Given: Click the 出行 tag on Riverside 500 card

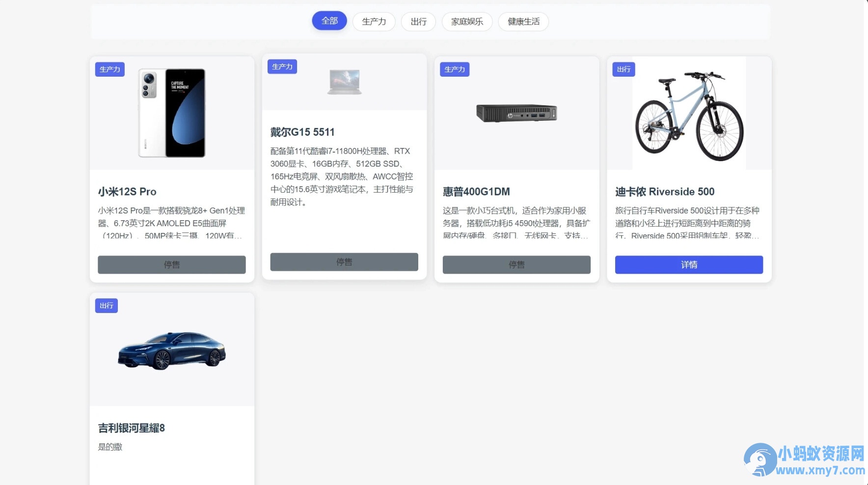Looking at the screenshot, I should (624, 69).
